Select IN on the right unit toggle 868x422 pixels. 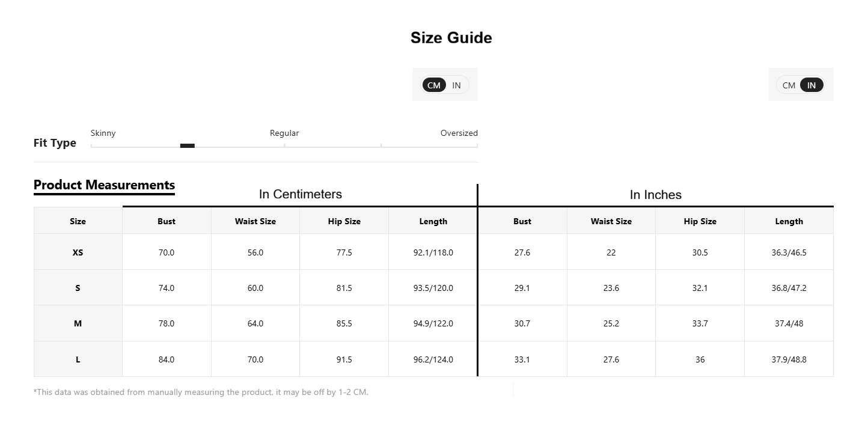coord(811,85)
